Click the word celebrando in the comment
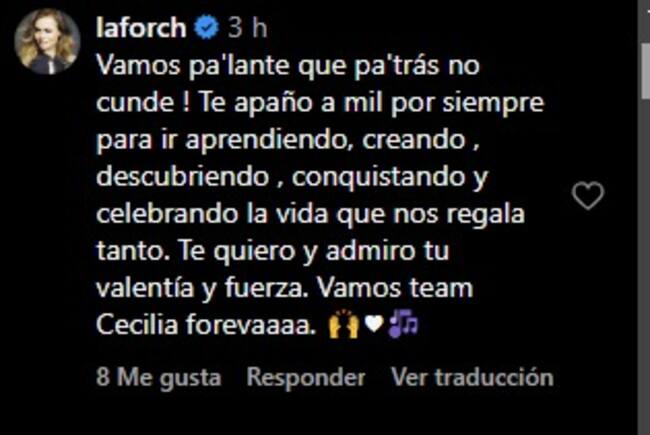Image resolution: width=650 pixels, height=435 pixels. point(167,214)
